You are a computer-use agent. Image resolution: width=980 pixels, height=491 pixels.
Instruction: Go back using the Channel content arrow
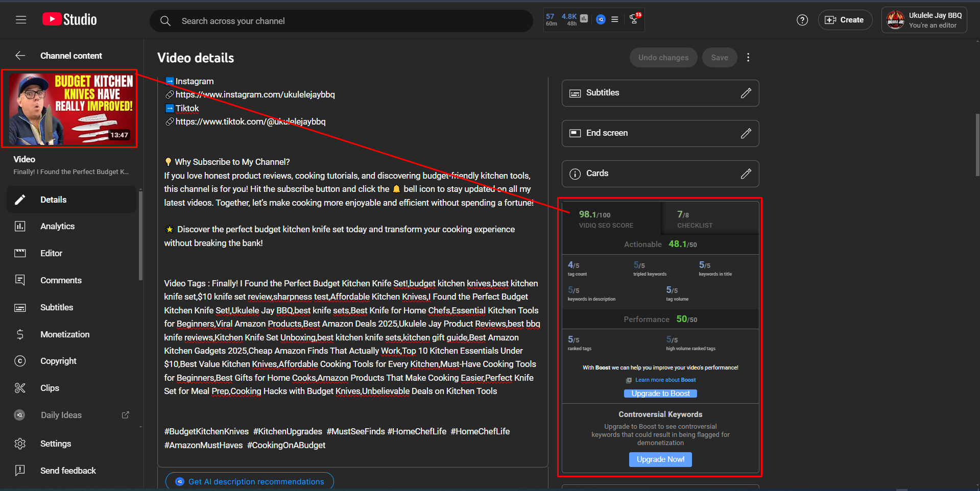(20, 56)
